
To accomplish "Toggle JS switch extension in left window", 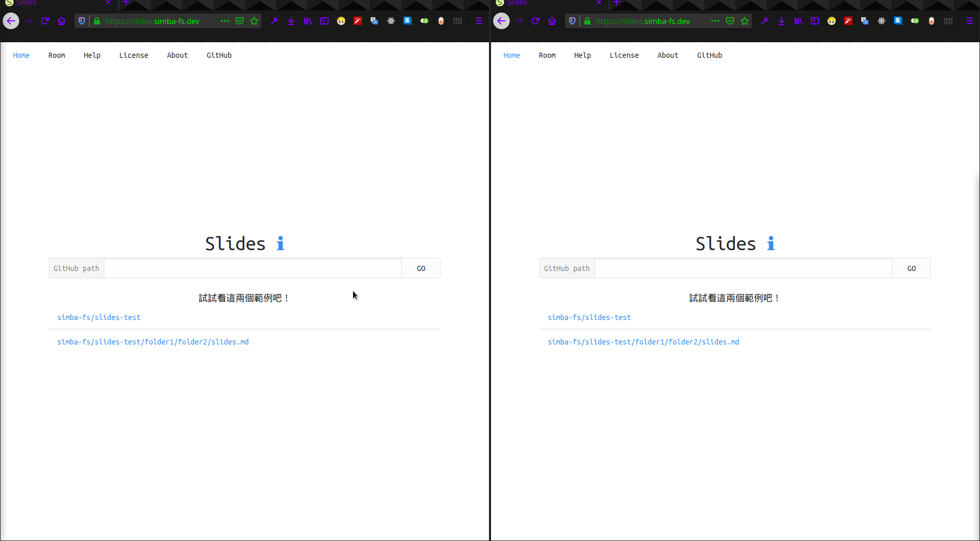I will tap(424, 21).
